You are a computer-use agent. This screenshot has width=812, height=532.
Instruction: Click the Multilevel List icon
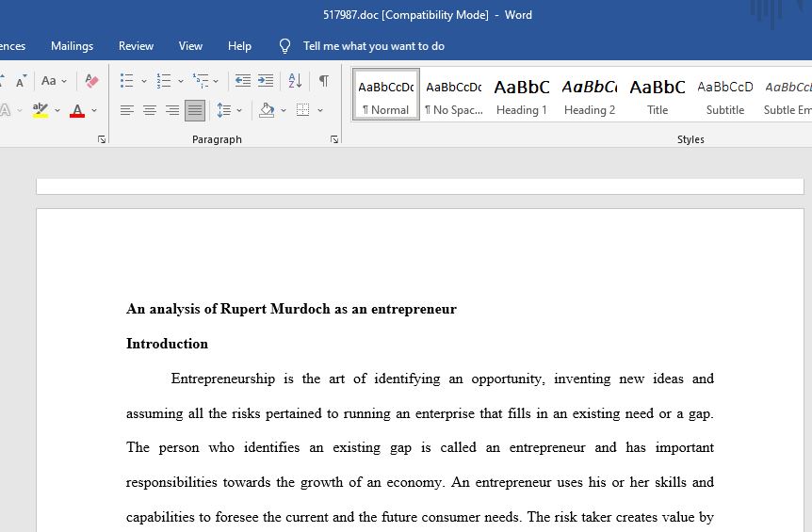(201, 81)
